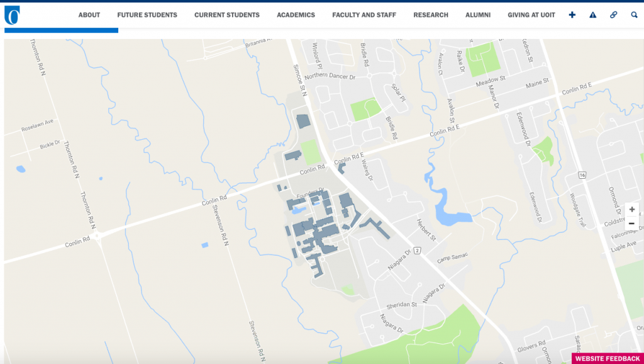Zoom out of the map

631,224
